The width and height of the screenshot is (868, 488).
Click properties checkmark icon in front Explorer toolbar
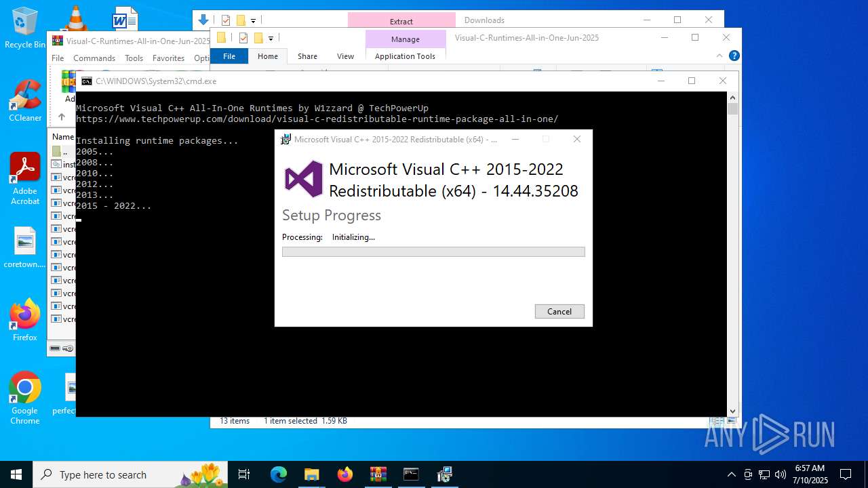[x=243, y=38]
